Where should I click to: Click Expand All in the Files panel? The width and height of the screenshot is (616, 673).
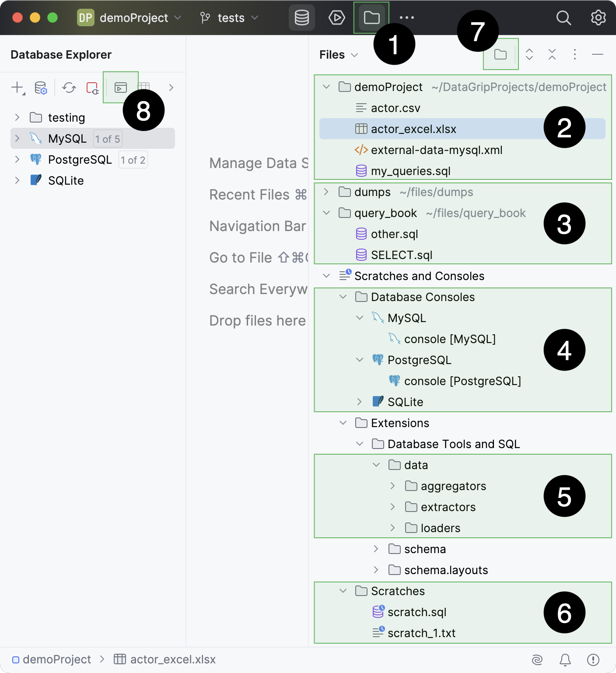click(529, 54)
